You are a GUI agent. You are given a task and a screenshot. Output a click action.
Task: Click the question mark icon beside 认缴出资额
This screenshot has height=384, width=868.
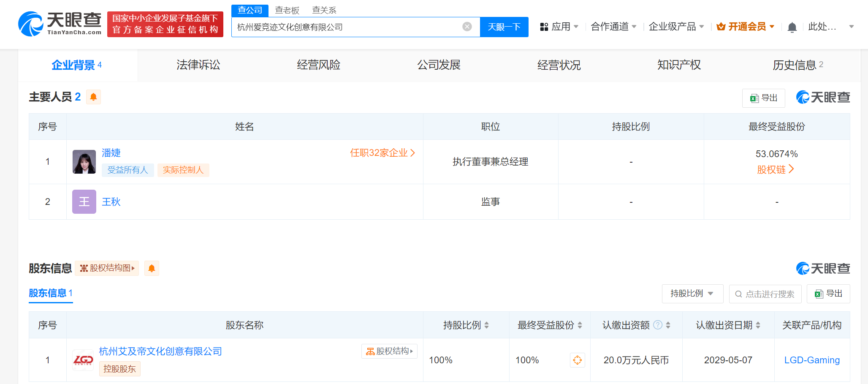657,325
